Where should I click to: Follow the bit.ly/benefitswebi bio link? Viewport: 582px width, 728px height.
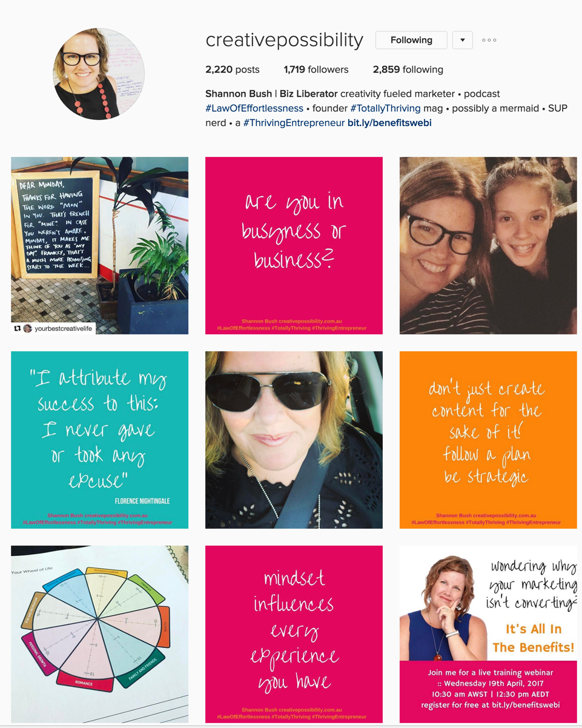[389, 123]
